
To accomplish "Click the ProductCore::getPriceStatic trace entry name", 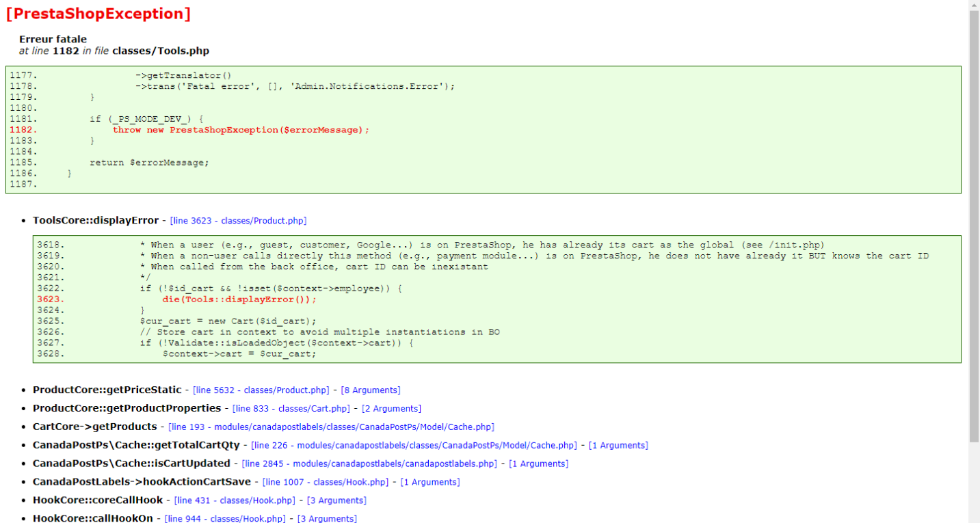I will tap(107, 390).
